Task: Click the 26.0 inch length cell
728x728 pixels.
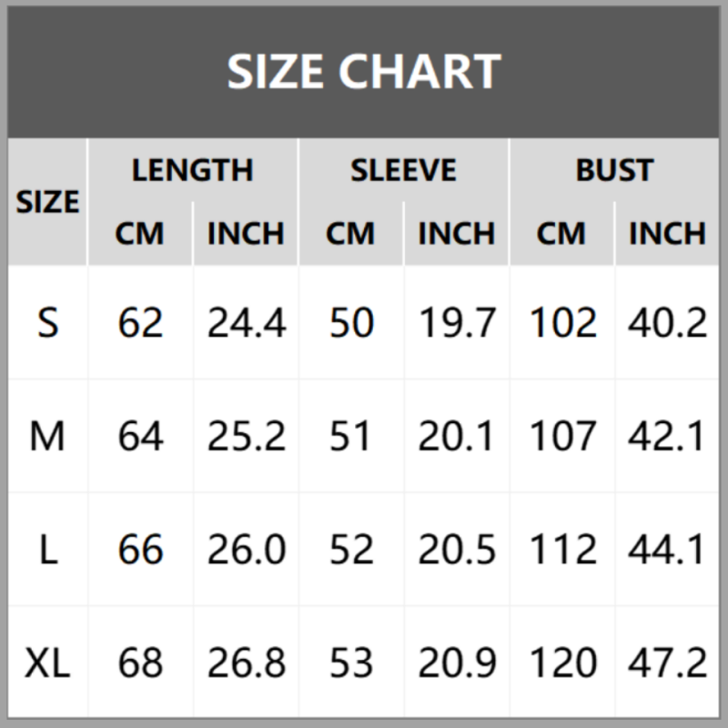Action: coord(246,551)
